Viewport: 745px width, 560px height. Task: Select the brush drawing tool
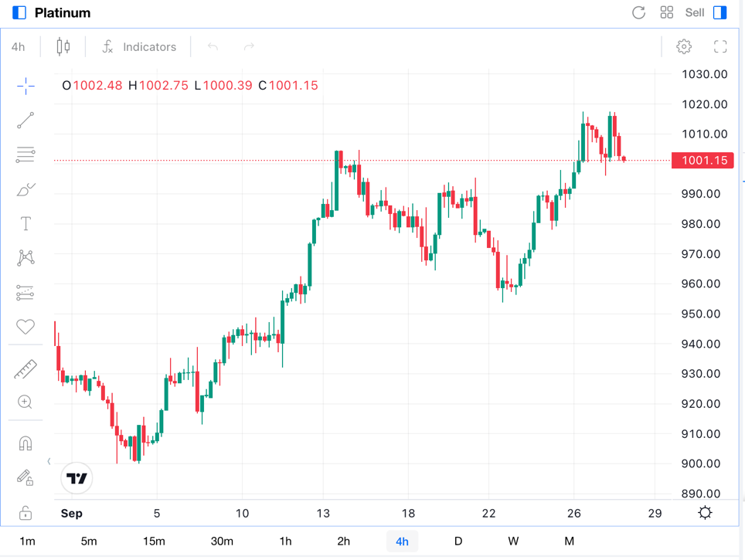[26, 189]
